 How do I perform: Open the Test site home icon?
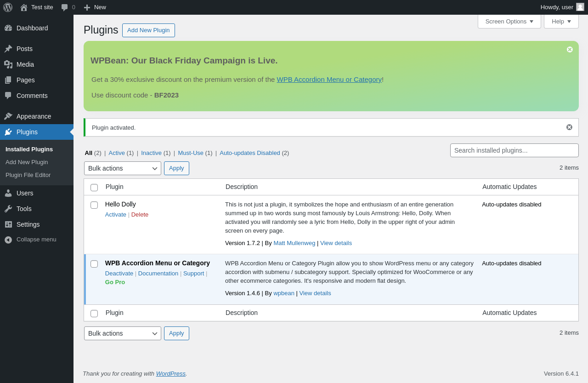(24, 7)
